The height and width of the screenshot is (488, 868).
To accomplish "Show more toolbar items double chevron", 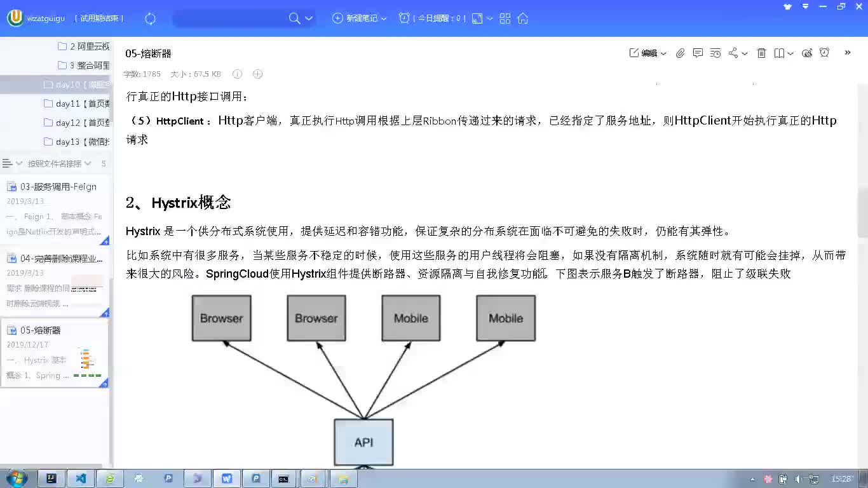I will 848,53.
